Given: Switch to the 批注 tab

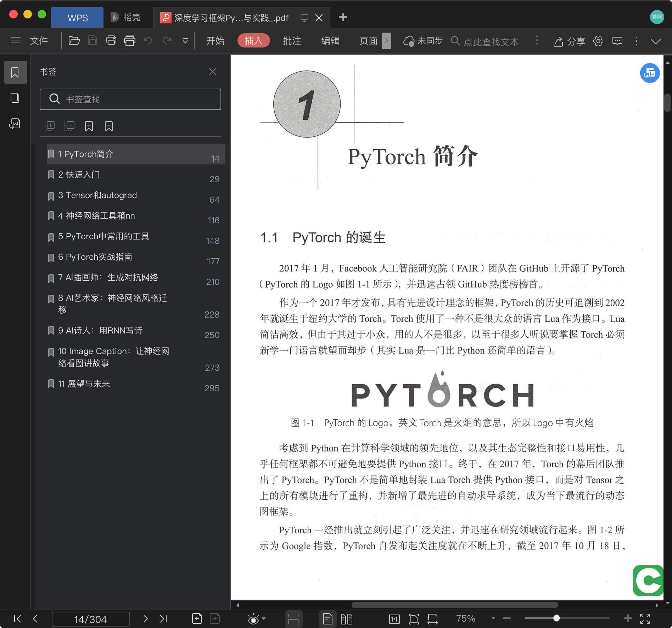Looking at the screenshot, I should tap(292, 41).
